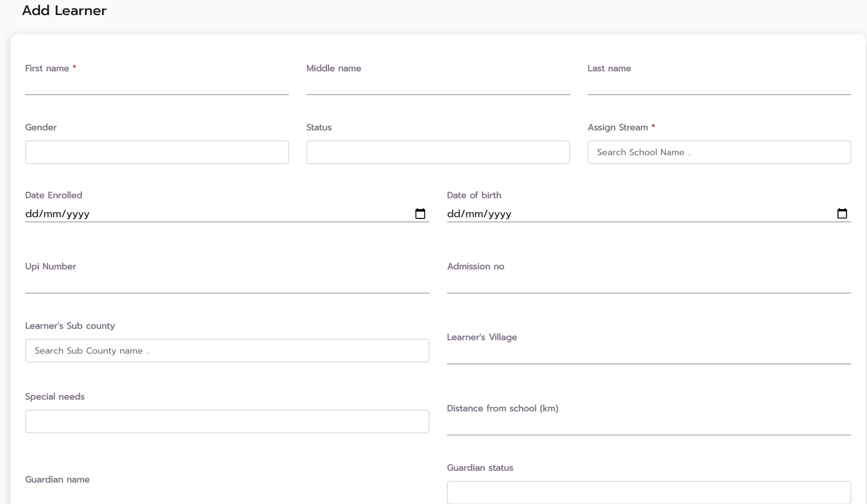This screenshot has height=504, width=867.
Task: Click the Guardian name label
Action: coord(57,479)
